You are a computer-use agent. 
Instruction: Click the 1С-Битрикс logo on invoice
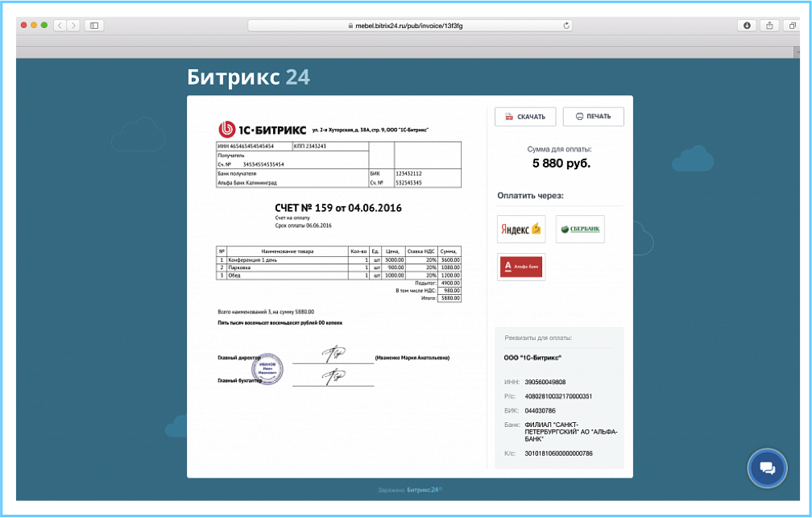262,129
